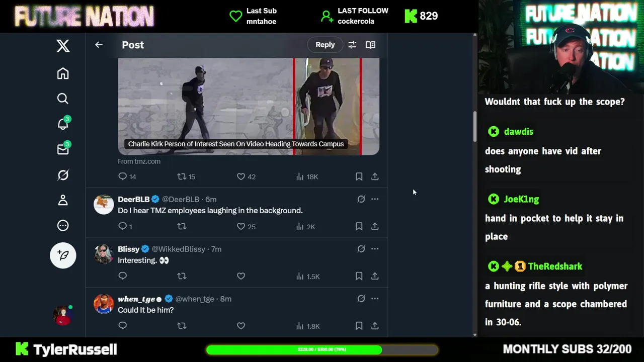Screen dimensions: 644x362
Task: Click the back arrow next to Post
Action: click(99, 45)
